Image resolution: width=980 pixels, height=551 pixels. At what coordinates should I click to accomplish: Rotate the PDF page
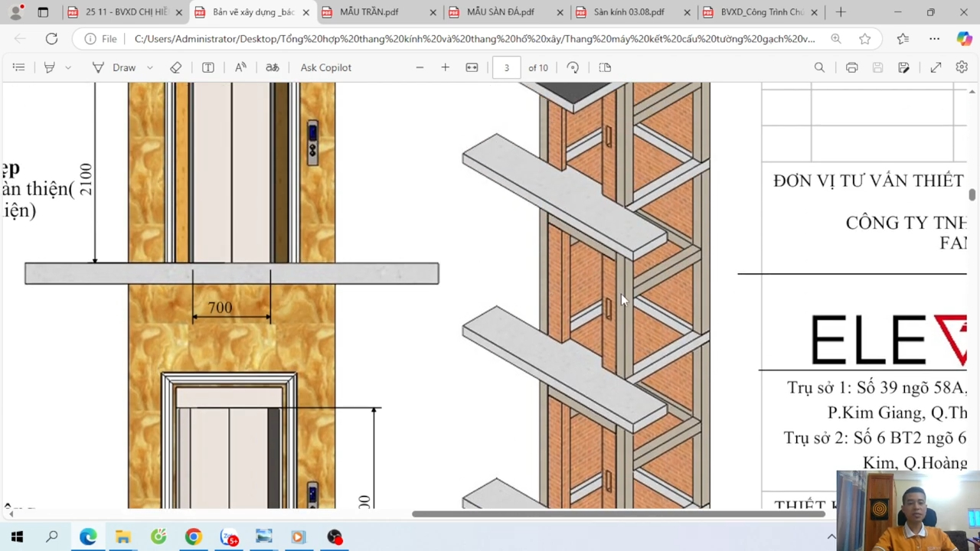[573, 67]
